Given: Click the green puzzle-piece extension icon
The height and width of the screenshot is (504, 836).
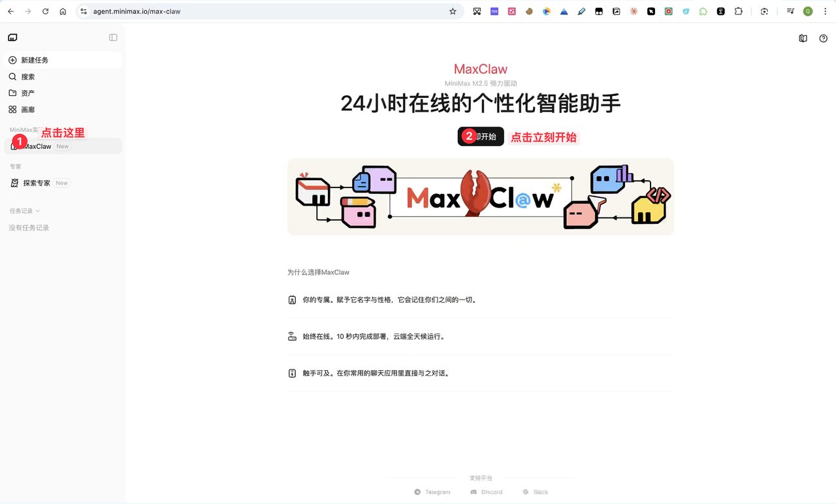Looking at the screenshot, I should click(x=703, y=11).
